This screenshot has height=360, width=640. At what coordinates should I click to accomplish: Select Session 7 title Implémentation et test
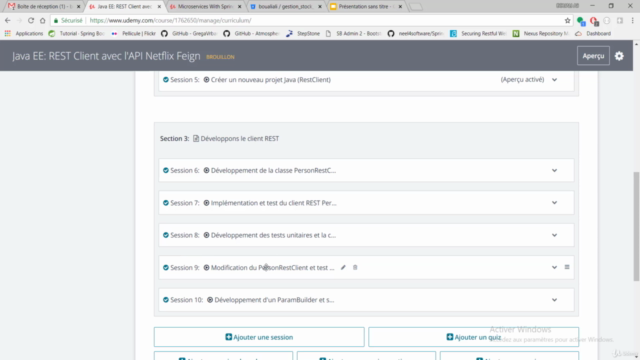click(273, 203)
